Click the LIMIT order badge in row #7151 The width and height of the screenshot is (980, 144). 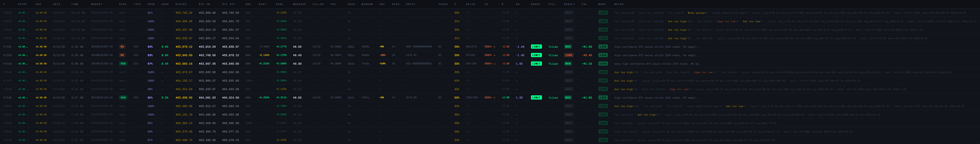click(536, 47)
